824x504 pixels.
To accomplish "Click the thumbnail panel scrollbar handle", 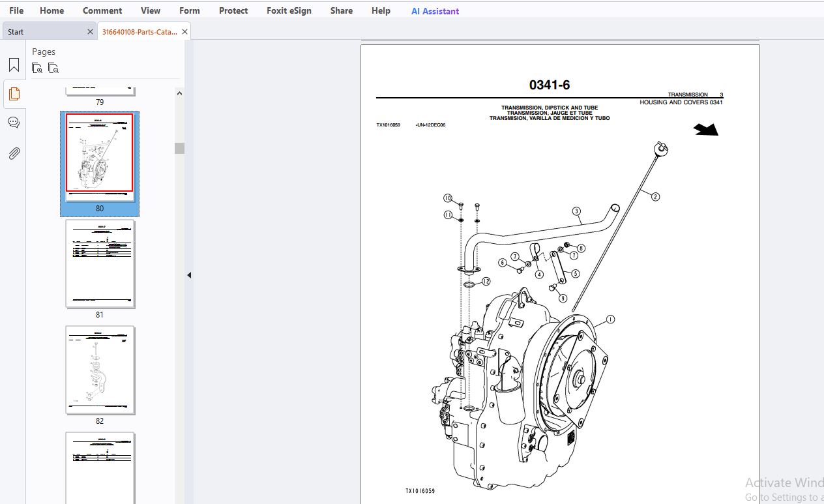I will coord(179,148).
